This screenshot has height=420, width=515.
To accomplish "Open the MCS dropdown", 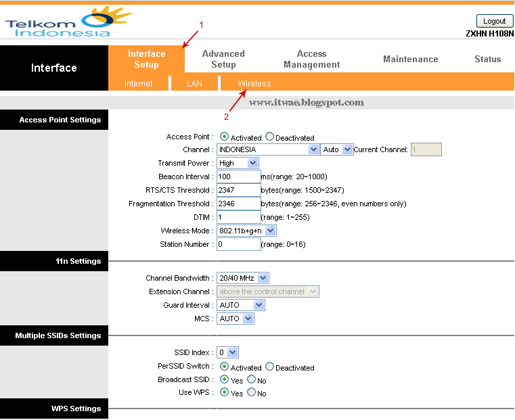I will pos(235,319).
